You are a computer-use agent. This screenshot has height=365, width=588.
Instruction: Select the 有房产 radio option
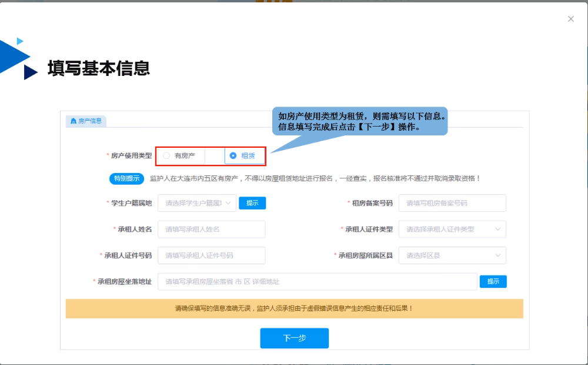tap(166, 156)
